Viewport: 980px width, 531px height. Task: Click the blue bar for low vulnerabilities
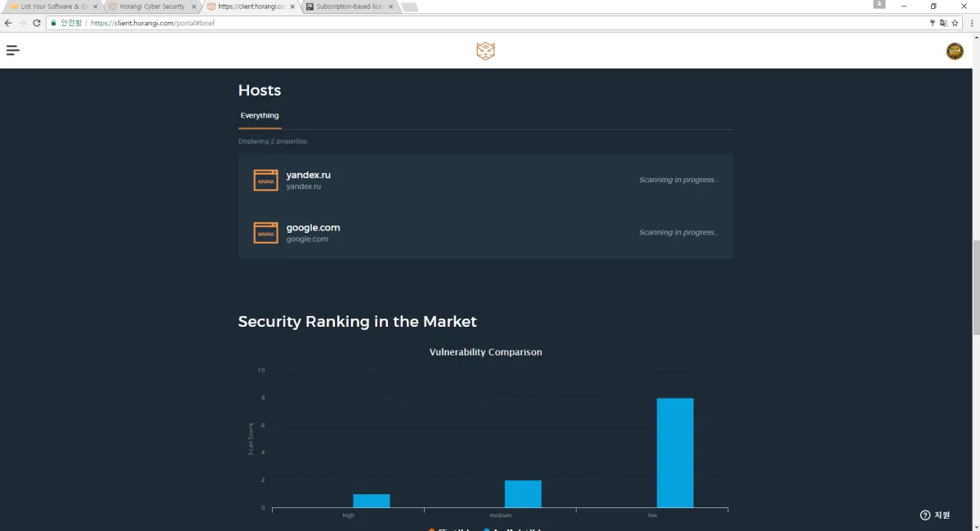pos(675,453)
